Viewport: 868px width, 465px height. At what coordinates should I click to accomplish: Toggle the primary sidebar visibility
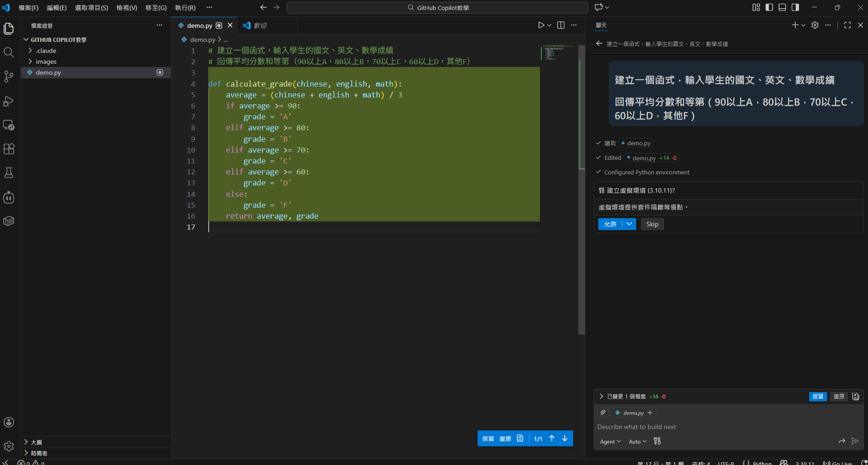pyautogui.click(x=769, y=7)
